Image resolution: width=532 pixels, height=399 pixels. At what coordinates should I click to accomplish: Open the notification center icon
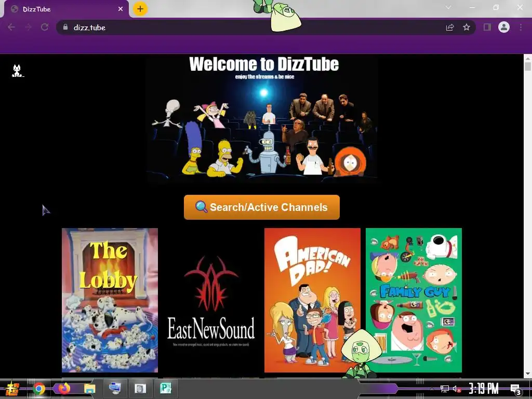(516, 389)
